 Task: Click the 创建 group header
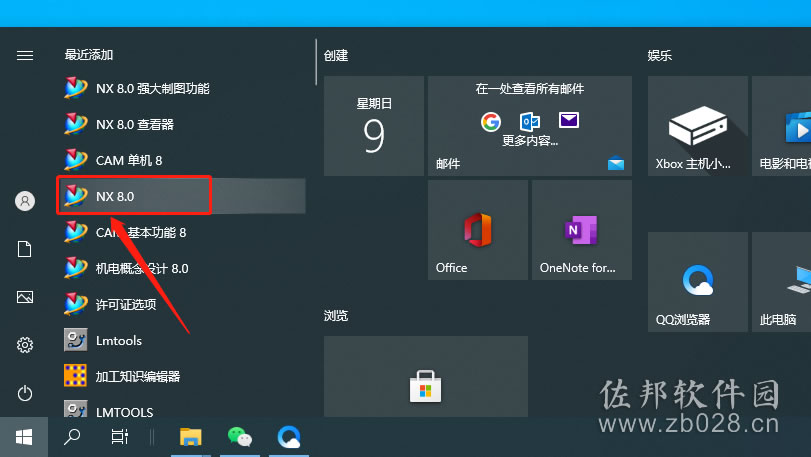coord(336,55)
